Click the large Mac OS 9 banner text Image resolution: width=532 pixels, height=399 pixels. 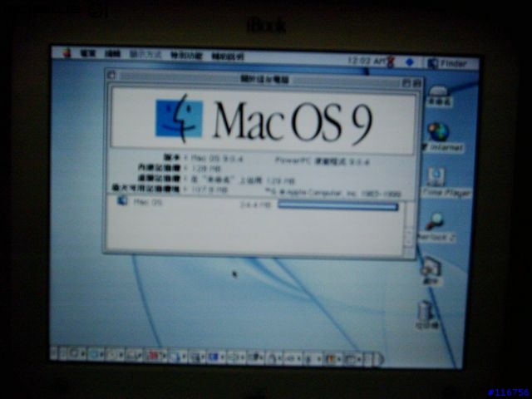point(293,121)
